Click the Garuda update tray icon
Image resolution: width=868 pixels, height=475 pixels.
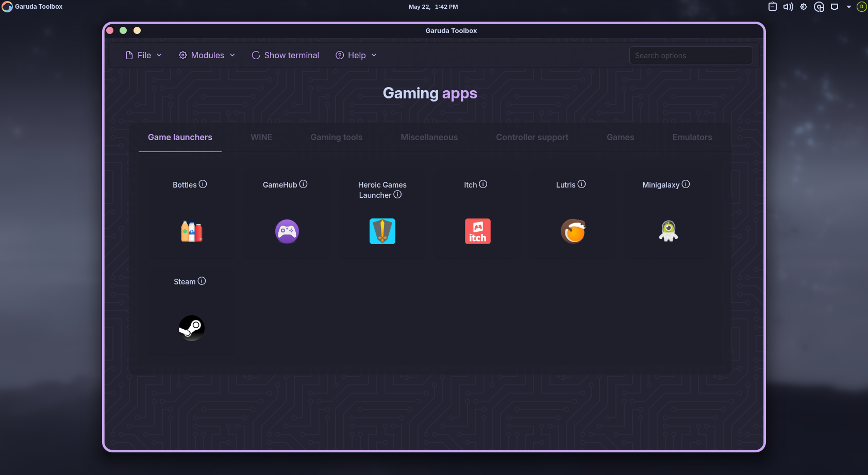point(819,7)
